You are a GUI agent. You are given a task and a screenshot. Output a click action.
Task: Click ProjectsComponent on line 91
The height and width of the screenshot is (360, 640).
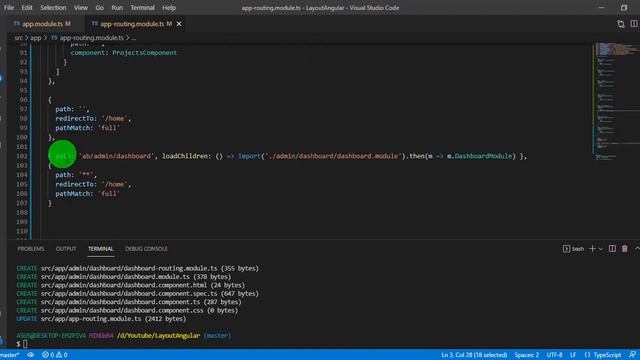click(x=144, y=53)
